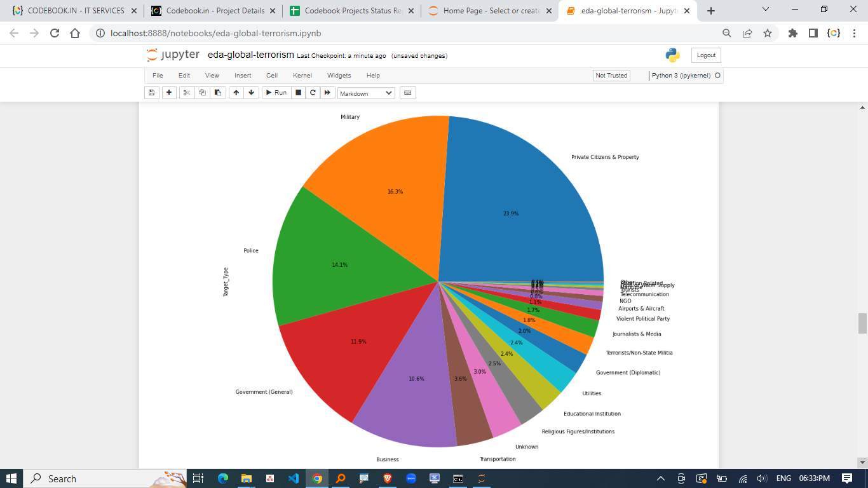Image resolution: width=868 pixels, height=488 pixels.
Task: Switch to Home Page - Select or create tab
Action: pos(491,11)
